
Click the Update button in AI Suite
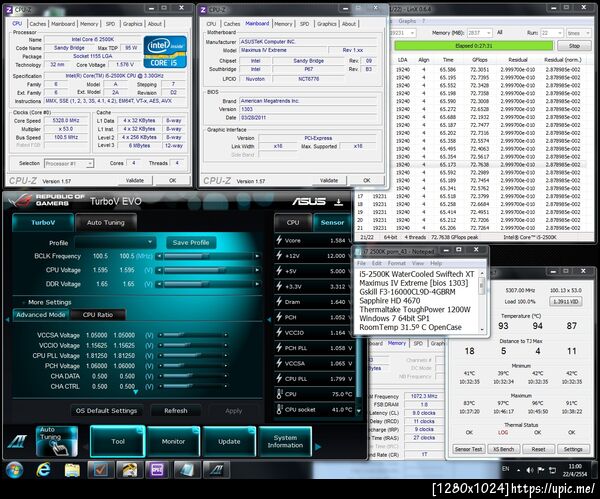(x=229, y=441)
